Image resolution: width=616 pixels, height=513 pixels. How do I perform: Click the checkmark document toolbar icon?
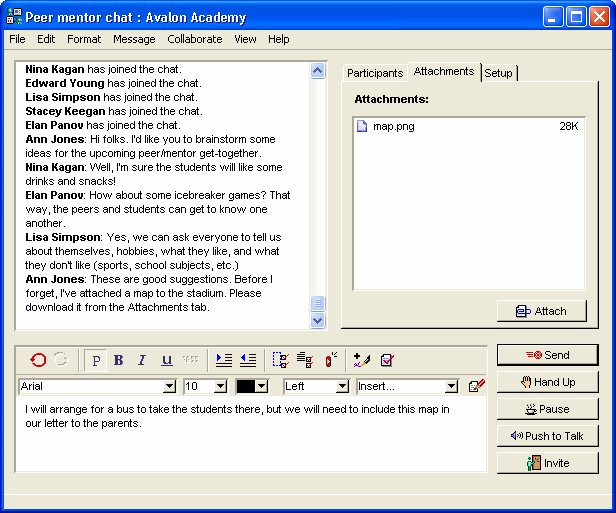point(387,360)
